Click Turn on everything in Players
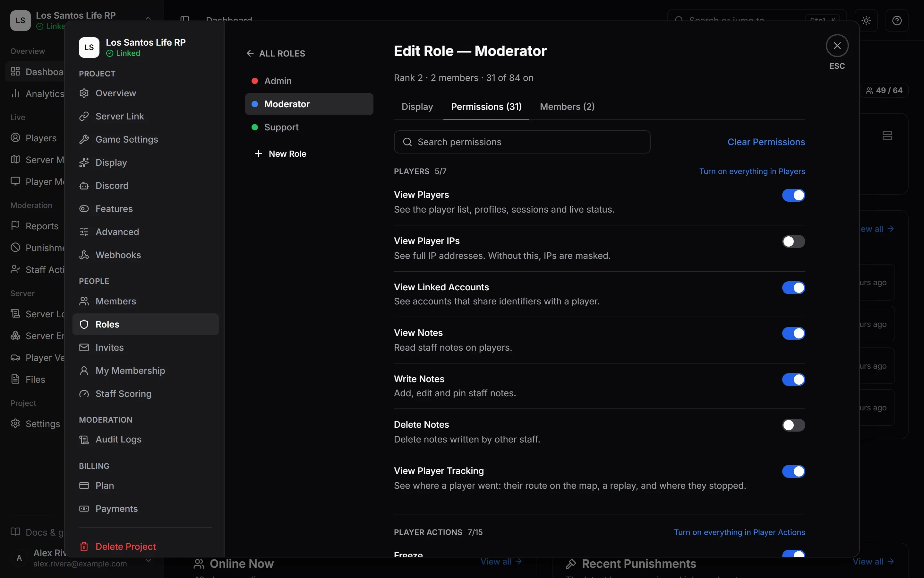The image size is (924, 578). click(x=752, y=171)
